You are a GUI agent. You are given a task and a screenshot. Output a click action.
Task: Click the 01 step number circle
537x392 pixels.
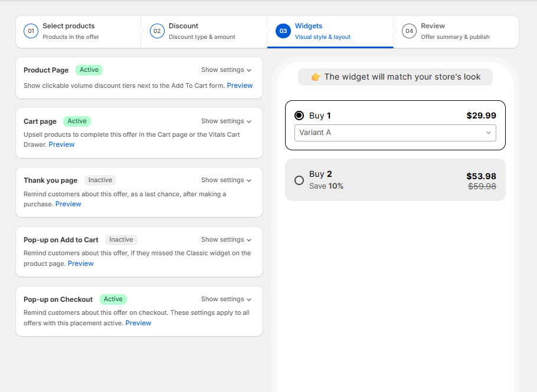click(31, 31)
